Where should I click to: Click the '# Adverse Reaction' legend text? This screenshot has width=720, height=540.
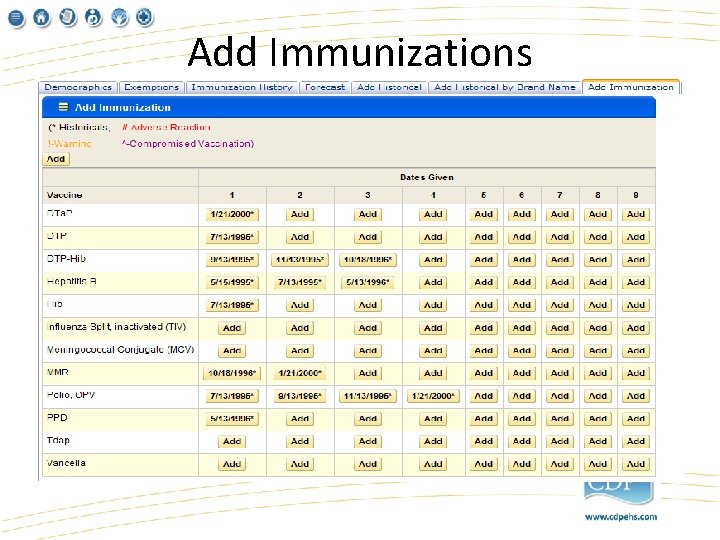click(166, 127)
